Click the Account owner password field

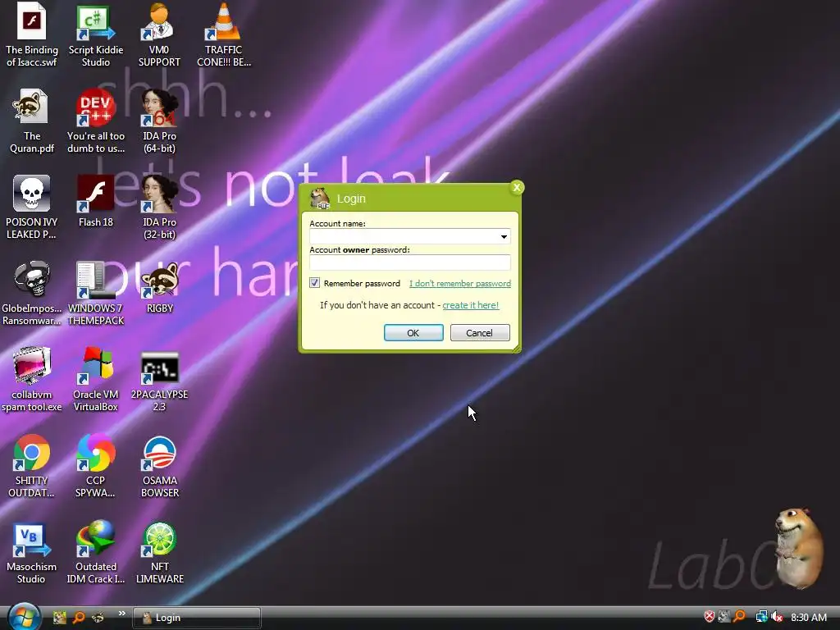click(x=410, y=262)
